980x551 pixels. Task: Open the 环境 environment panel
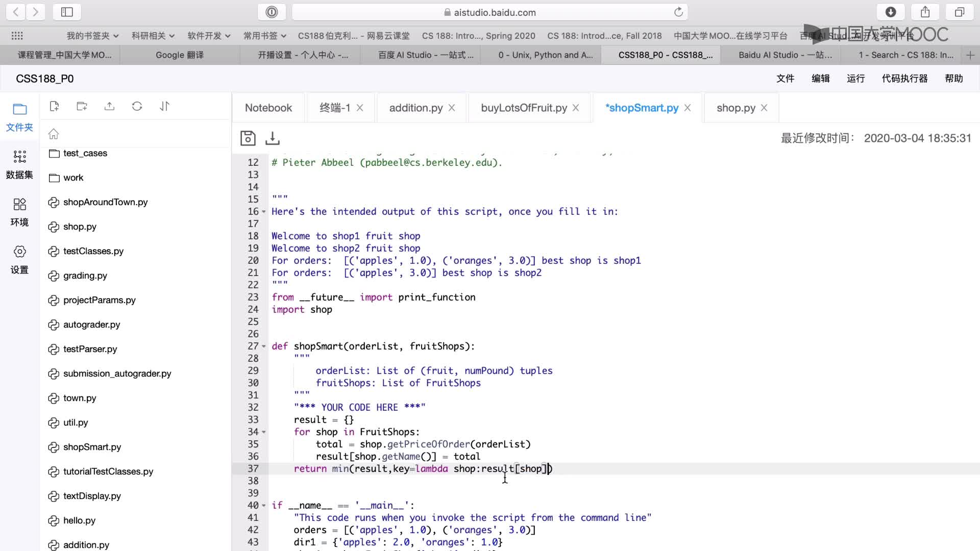(19, 212)
